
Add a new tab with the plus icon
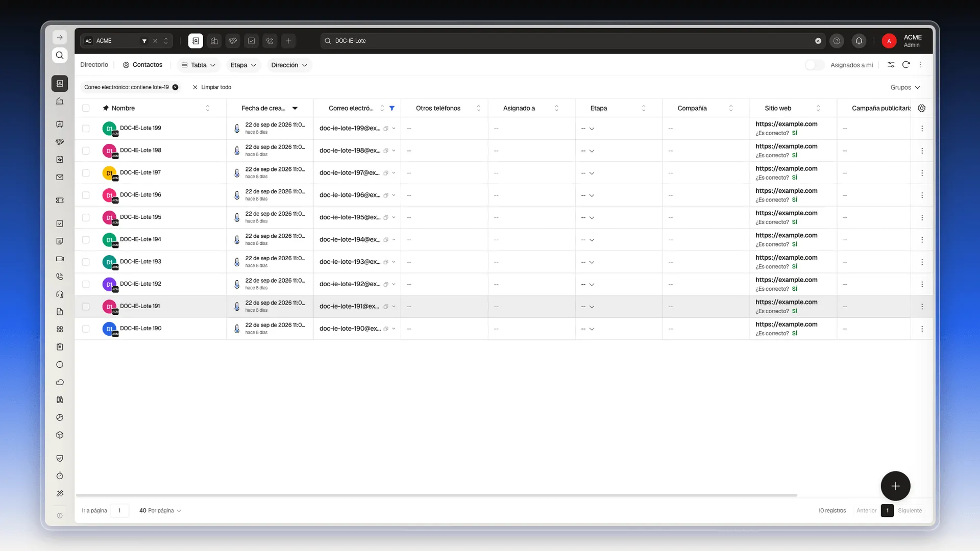click(288, 41)
